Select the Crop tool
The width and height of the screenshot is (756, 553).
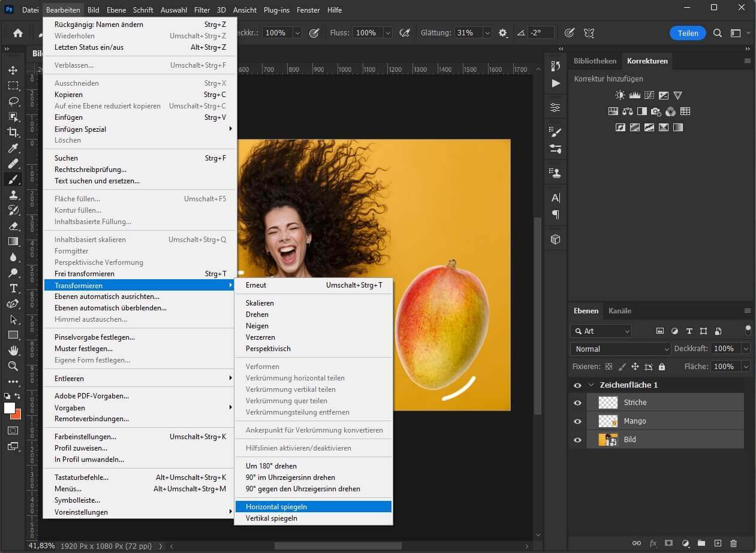[x=13, y=132]
